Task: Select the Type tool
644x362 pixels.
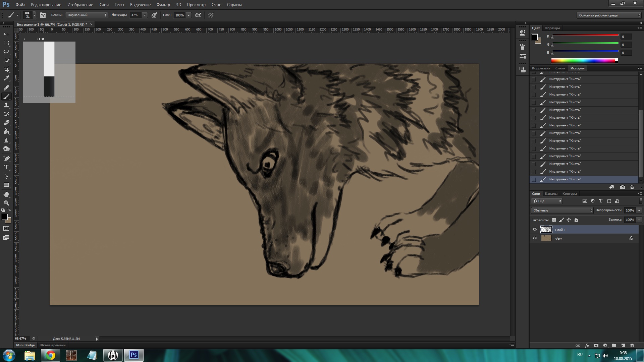Action: (x=6, y=167)
